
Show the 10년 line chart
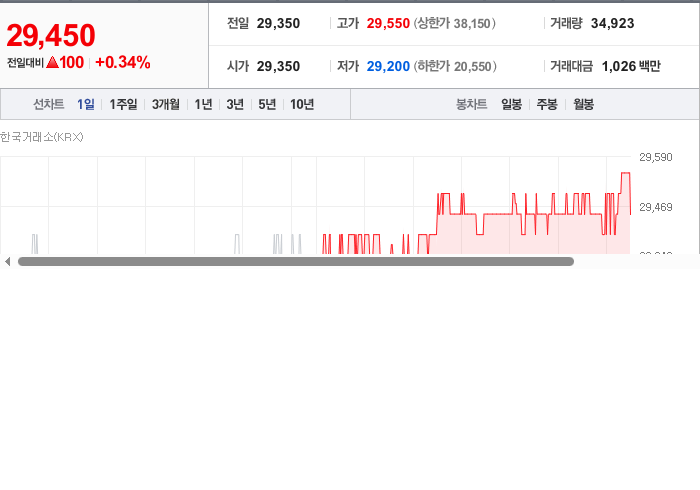[x=302, y=104]
